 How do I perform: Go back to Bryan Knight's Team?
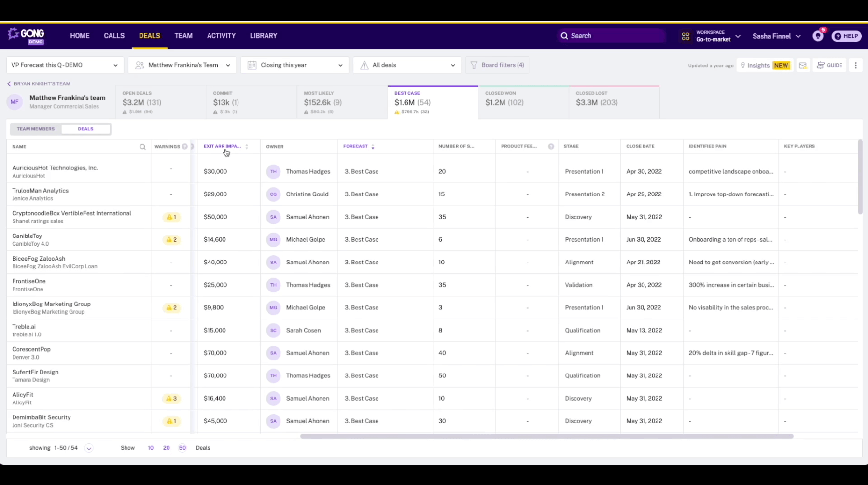39,84
